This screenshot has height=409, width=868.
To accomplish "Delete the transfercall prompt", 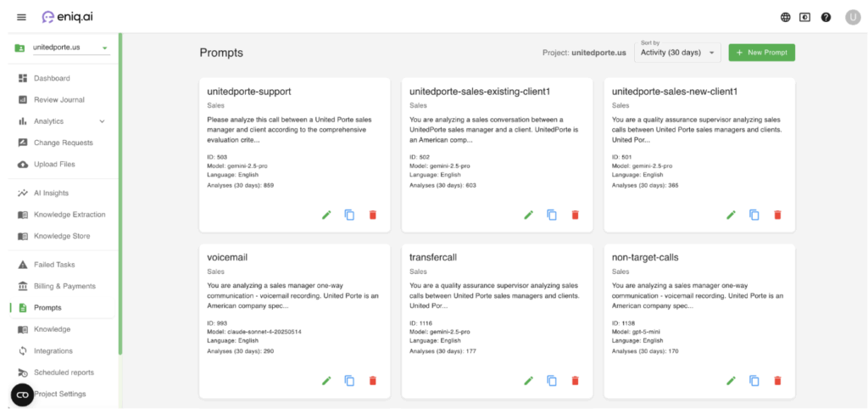I will [x=576, y=381].
